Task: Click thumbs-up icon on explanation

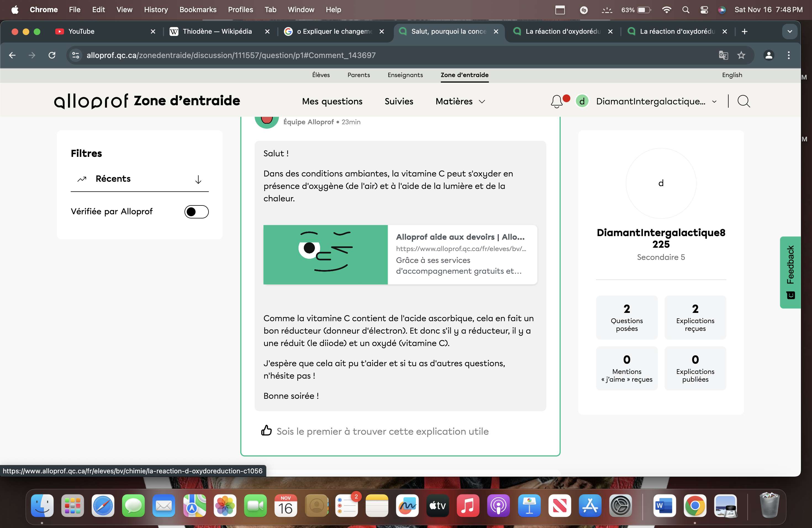Action: 266,431
